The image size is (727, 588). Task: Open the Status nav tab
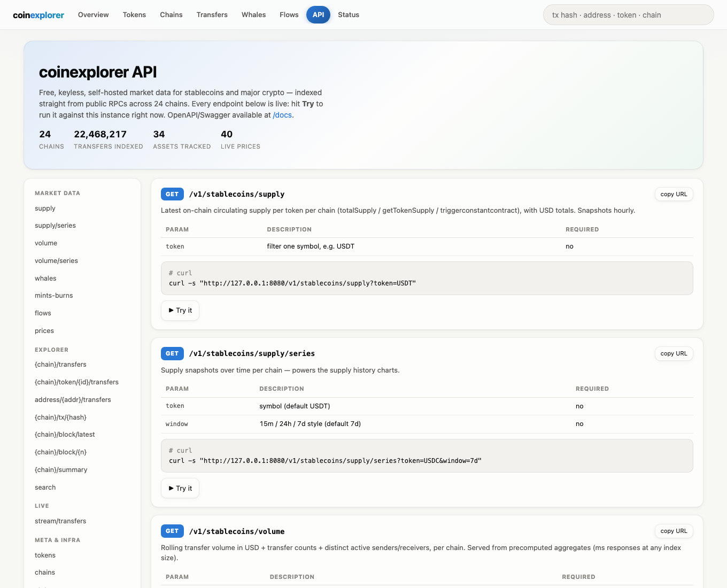349,15
